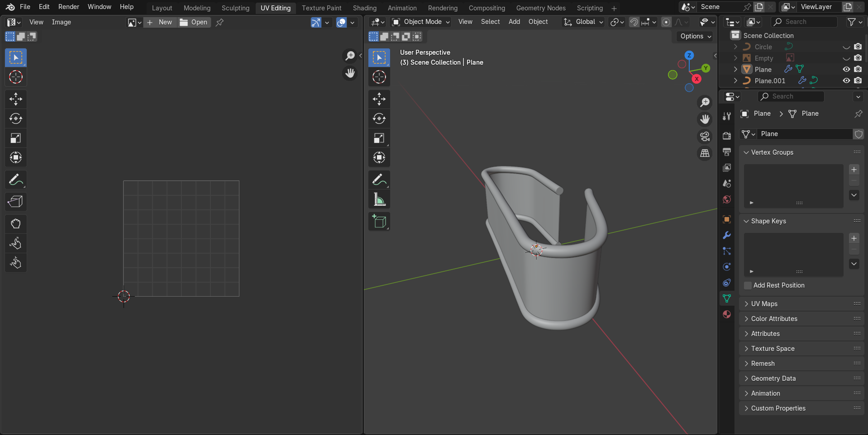868x435 pixels.
Task: Switch to orthographic/perspective view grid icon
Action: tap(705, 153)
